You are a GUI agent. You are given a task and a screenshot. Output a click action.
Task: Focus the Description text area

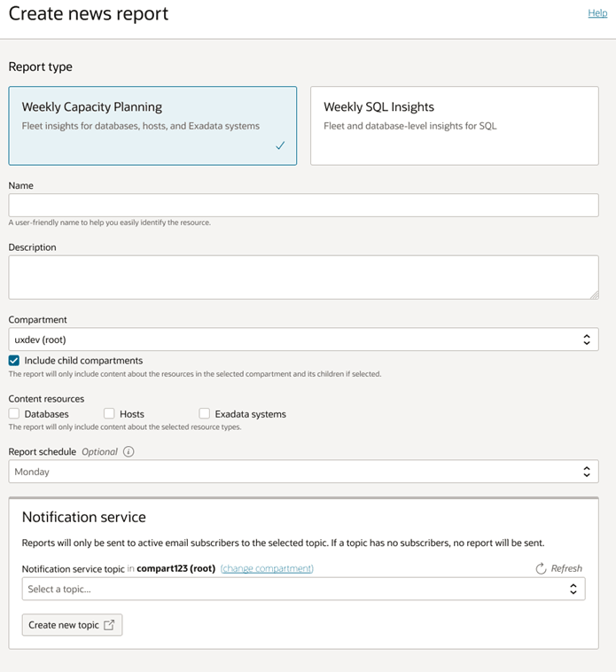pyautogui.click(x=303, y=277)
